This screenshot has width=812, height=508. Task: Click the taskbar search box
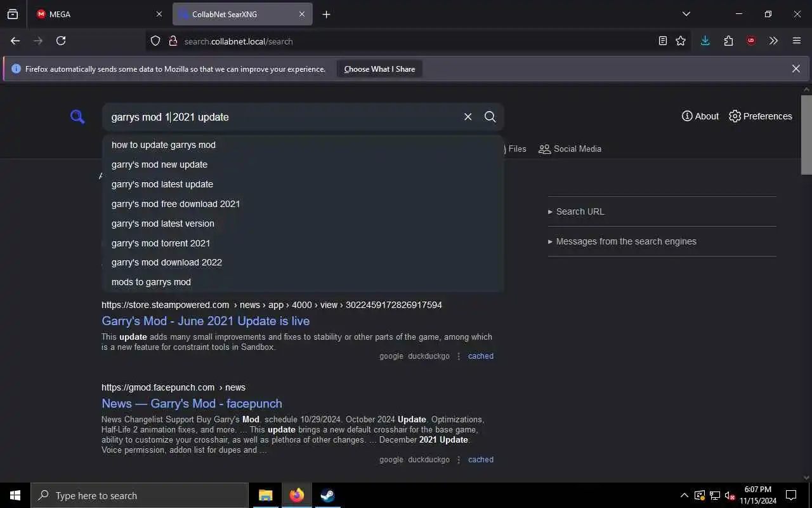click(140, 495)
